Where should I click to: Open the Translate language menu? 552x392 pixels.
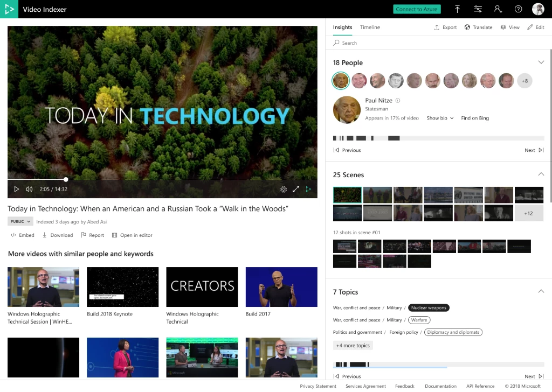(479, 27)
